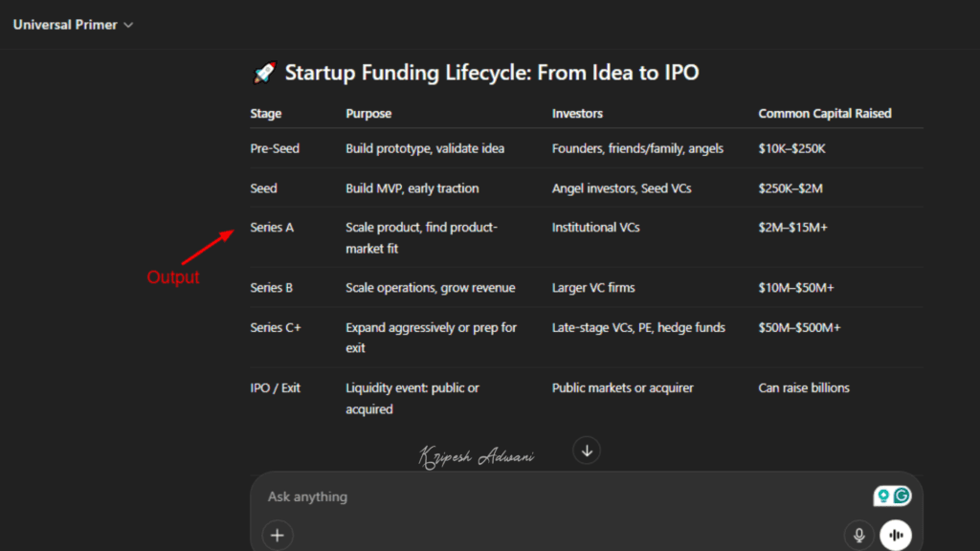Click the chevron beside Universal Primer
The image size is (980, 551).
pyautogui.click(x=127, y=25)
